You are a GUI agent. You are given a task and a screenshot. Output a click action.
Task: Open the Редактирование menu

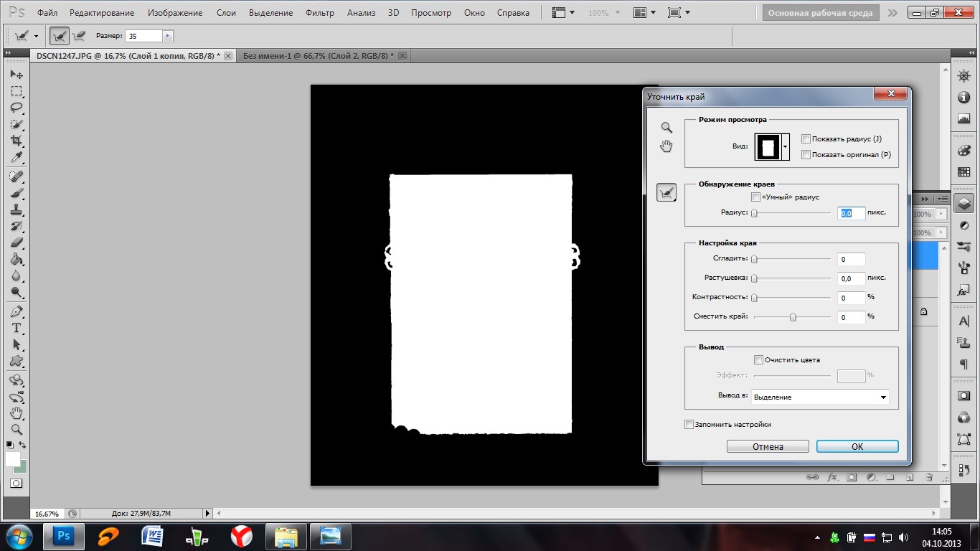tap(102, 13)
